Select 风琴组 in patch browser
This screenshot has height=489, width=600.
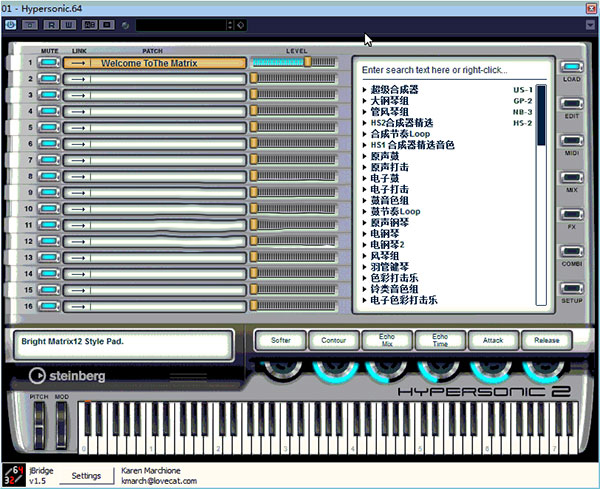tap(385, 256)
